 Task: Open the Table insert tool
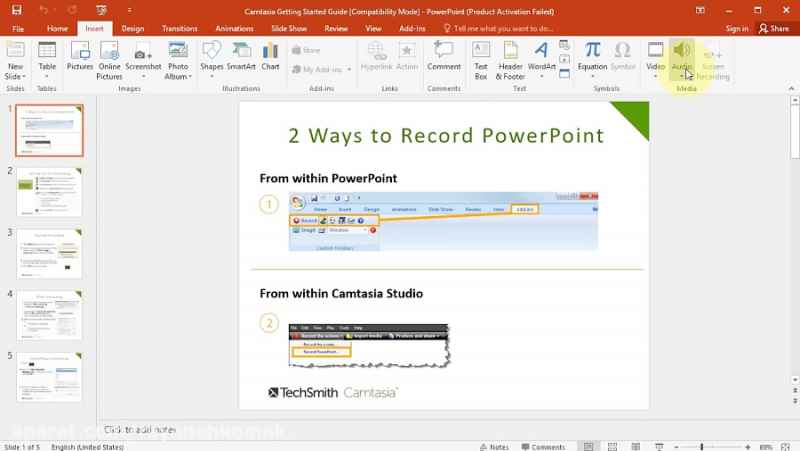pos(47,60)
